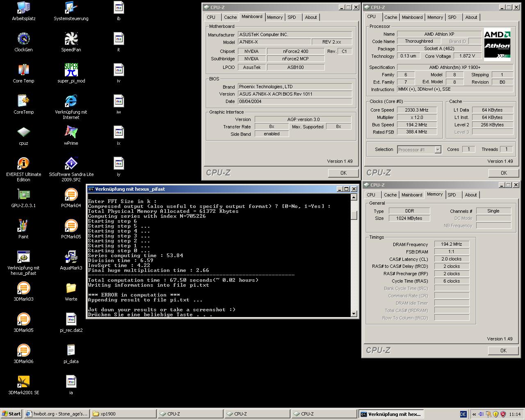Open About tab in Mainboard CPU-Z window

(x=311, y=17)
